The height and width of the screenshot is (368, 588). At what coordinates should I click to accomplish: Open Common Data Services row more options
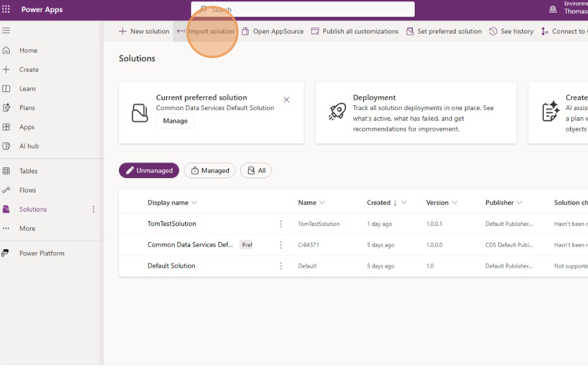point(281,245)
